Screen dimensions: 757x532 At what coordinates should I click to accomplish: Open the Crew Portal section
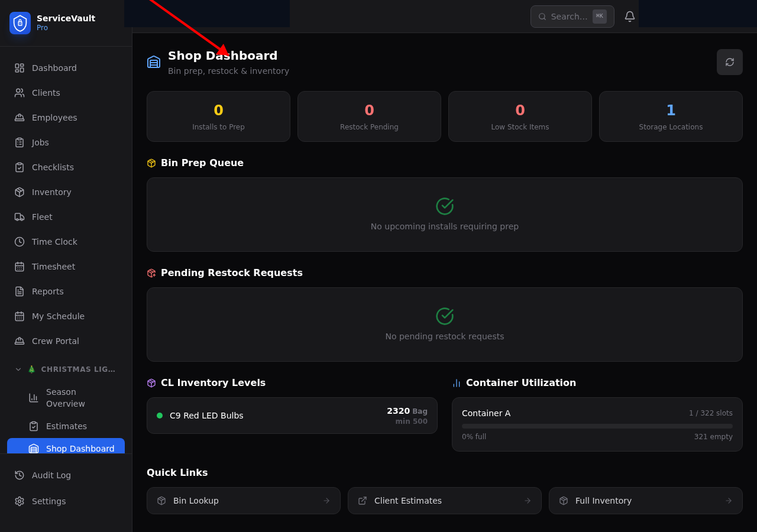coord(55,340)
